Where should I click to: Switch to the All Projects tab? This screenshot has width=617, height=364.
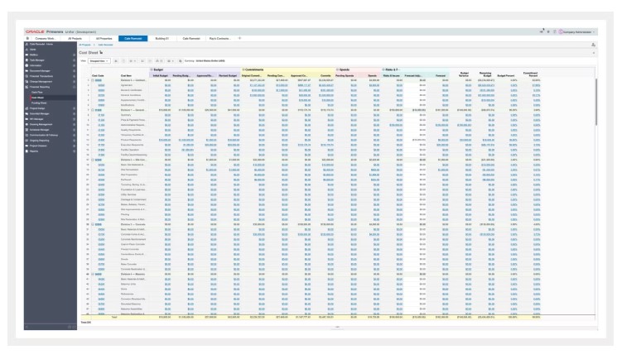point(75,39)
